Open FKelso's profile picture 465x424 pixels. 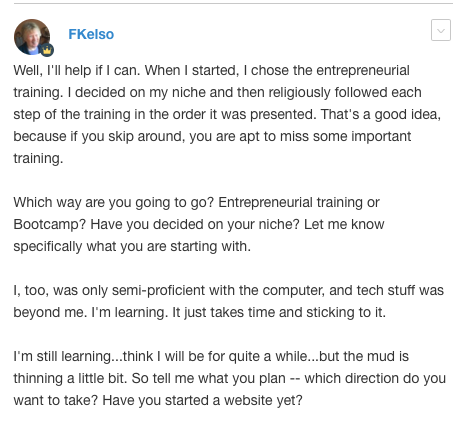coord(32,37)
